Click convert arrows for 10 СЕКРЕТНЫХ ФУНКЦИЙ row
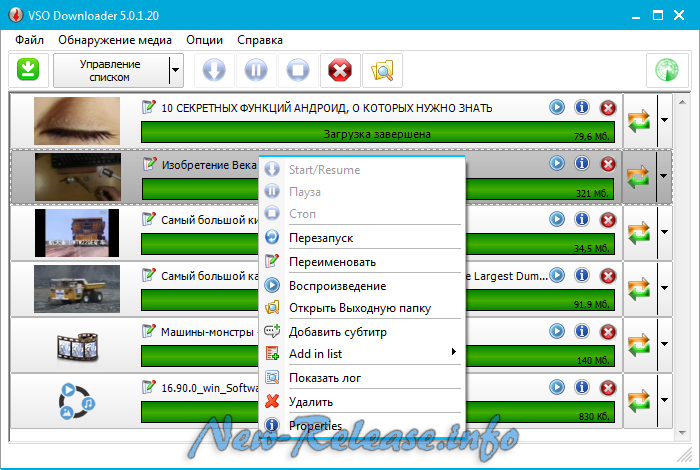Viewport: 700px width, 470px height. click(x=639, y=121)
